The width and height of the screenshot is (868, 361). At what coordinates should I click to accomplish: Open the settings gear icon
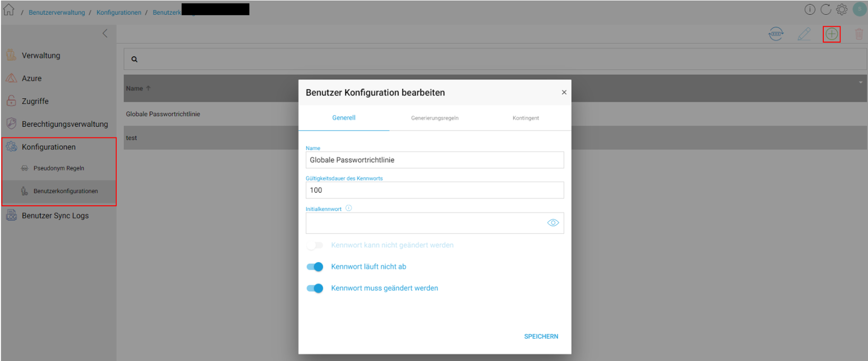(x=842, y=9)
